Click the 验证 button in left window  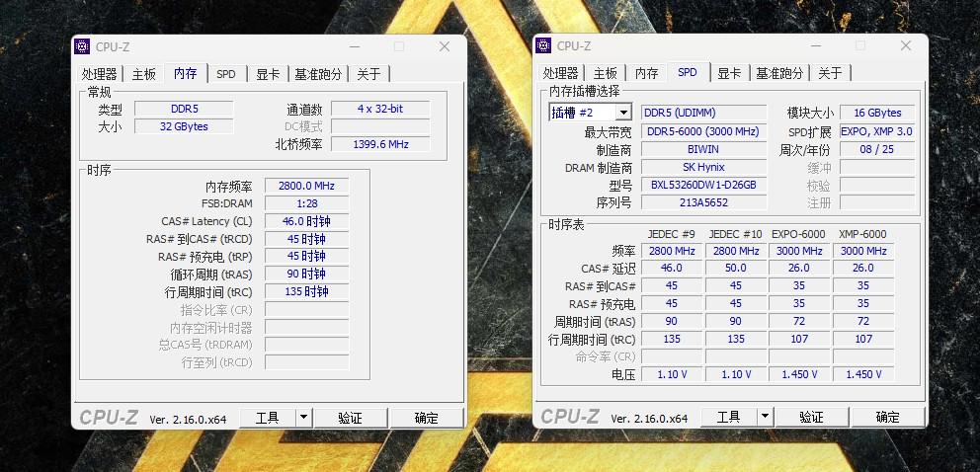(350, 418)
